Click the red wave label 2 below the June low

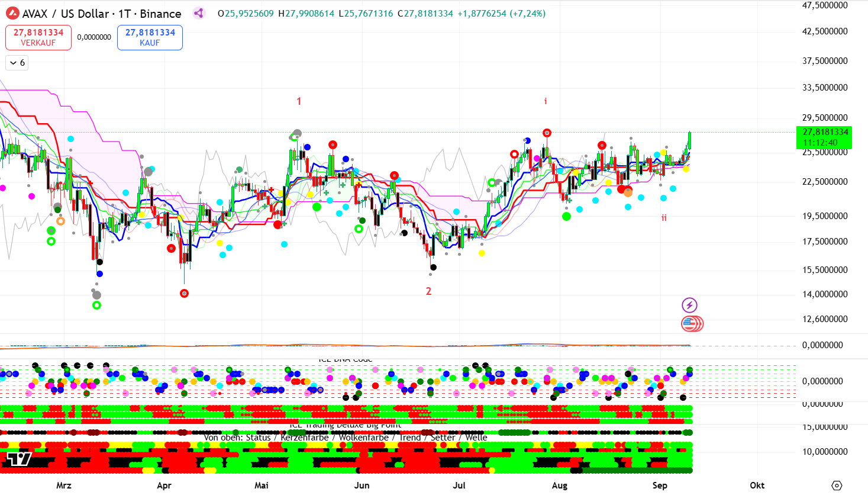(429, 291)
